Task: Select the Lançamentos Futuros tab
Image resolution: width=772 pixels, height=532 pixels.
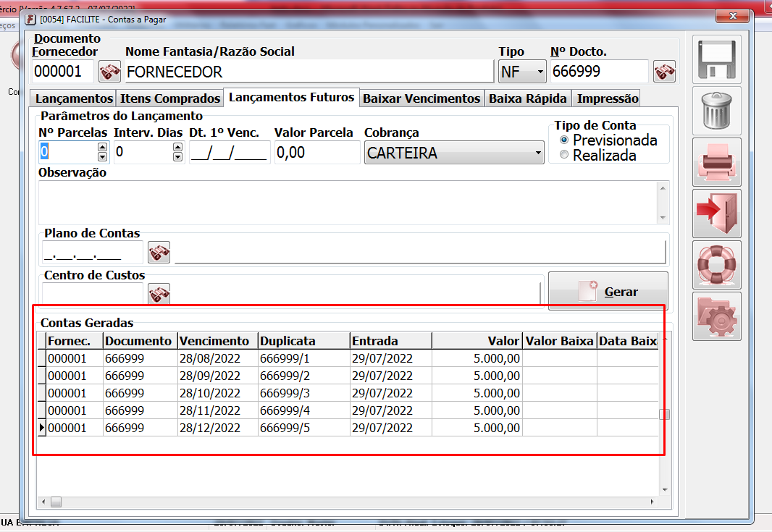Action: tap(291, 98)
